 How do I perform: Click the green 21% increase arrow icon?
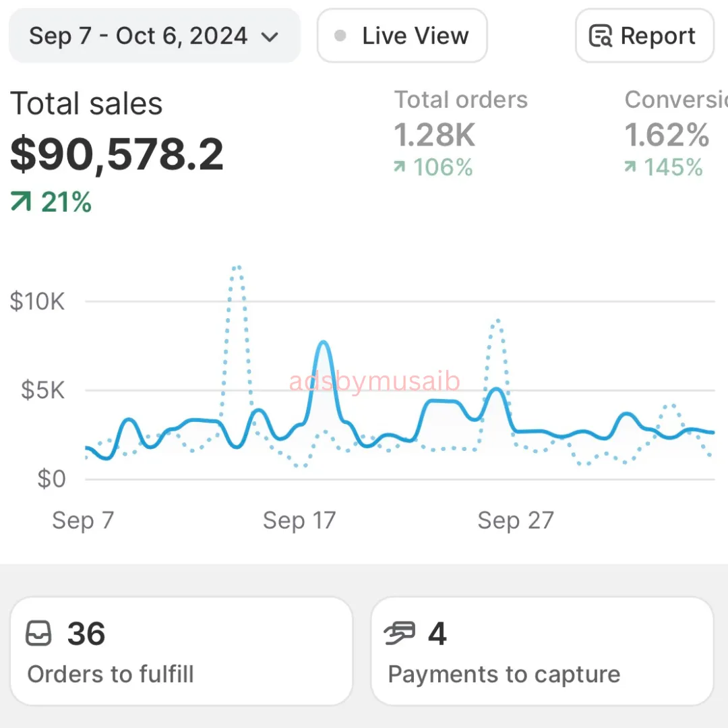[x=21, y=202]
